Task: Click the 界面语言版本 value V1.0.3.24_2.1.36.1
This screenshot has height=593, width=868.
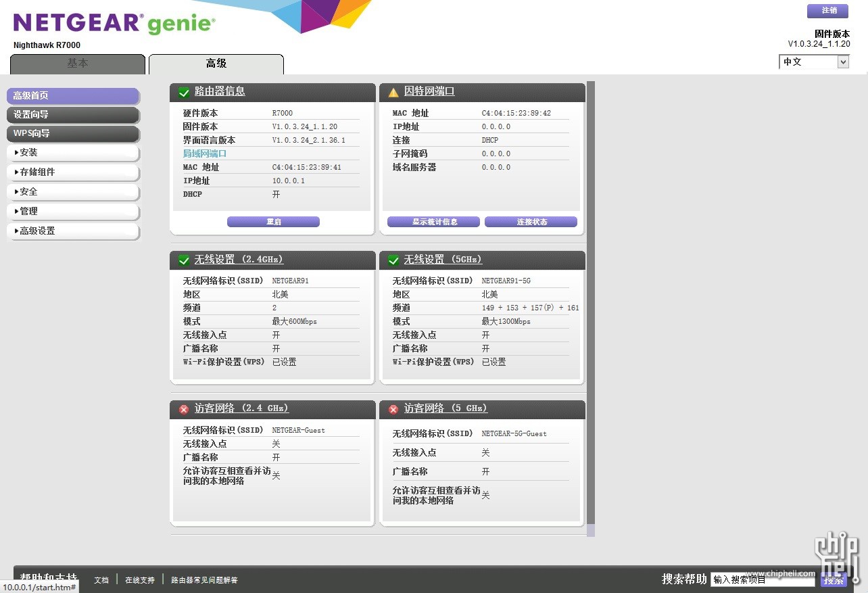Action: click(308, 141)
